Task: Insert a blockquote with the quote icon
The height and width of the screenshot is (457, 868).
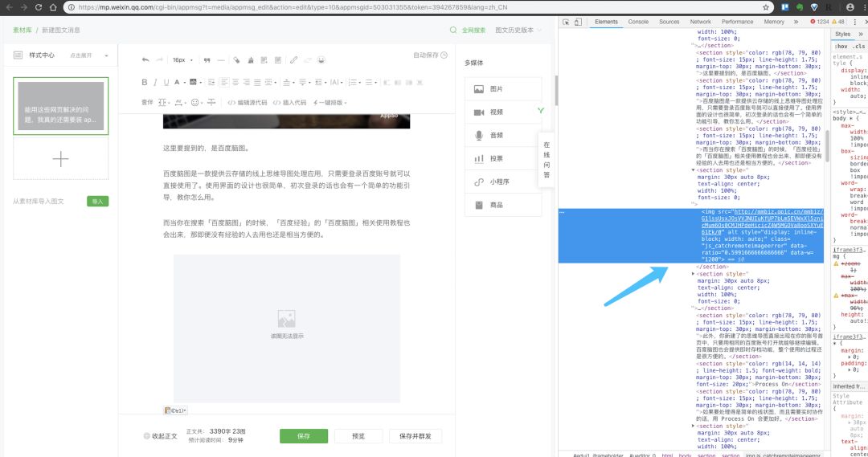Action: [x=207, y=59]
